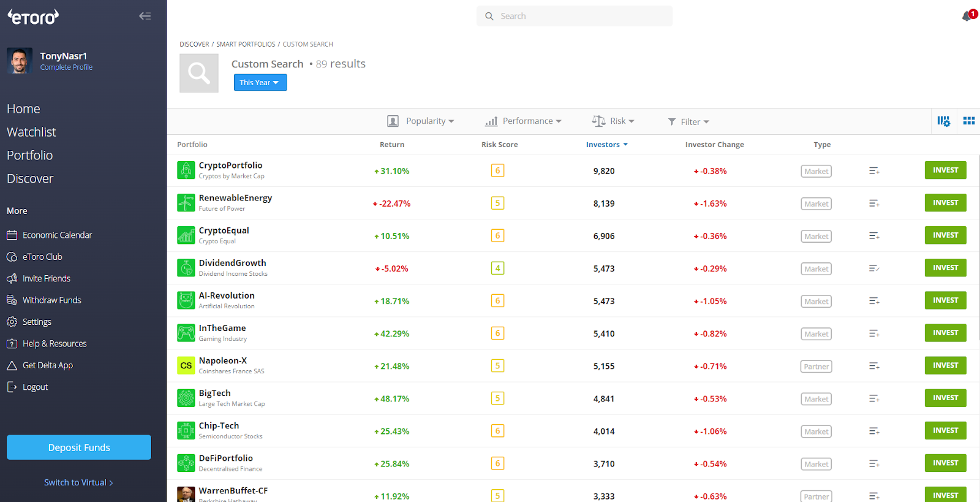The image size is (980, 502).
Task: Invest in BigTech
Action: click(x=945, y=398)
